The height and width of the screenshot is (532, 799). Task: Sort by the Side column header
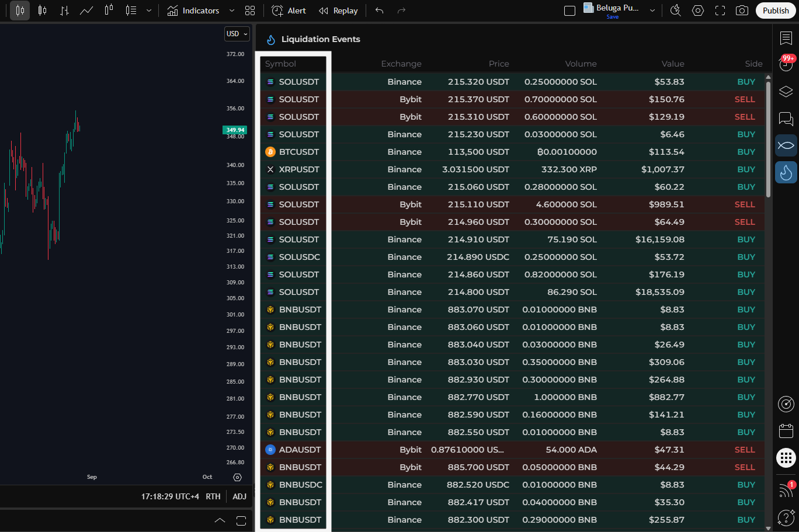click(754, 64)
